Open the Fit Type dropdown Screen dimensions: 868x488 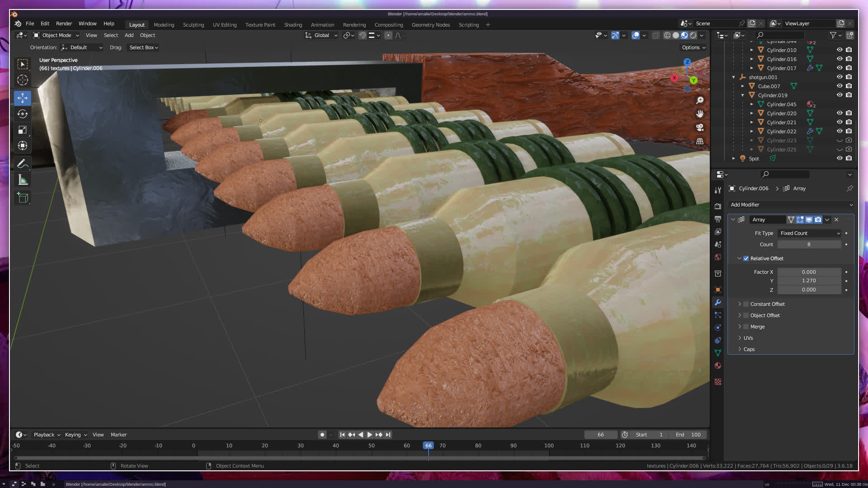tap(809, 233)
